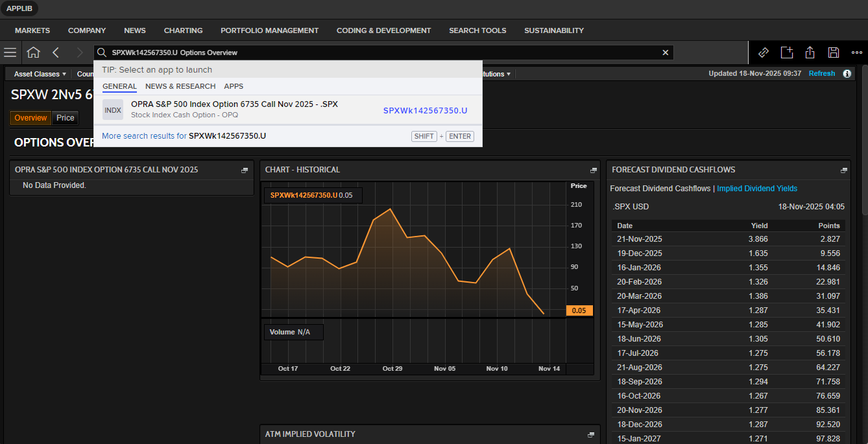This screenshot has height=444, width=868.
Task: Click the save disk icon
Action: [834, 53]
